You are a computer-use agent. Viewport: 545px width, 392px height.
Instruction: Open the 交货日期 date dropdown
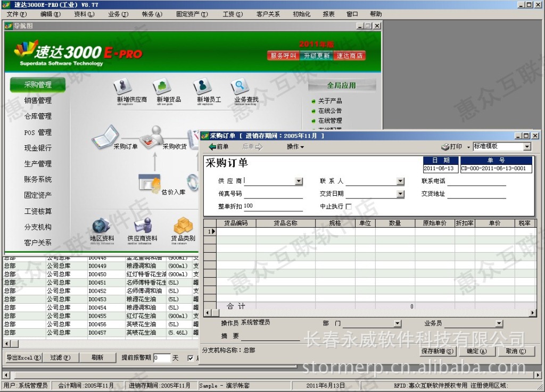(400, 194)
